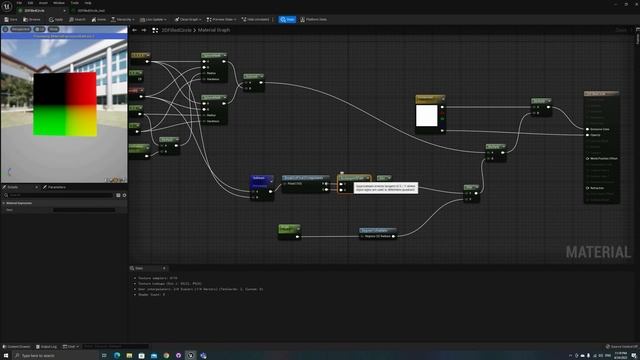The height and width of the screenshot is (360, 640).
Task: Click the Platform Stats button
Action: pyautogui.click(x=313, y=20)
